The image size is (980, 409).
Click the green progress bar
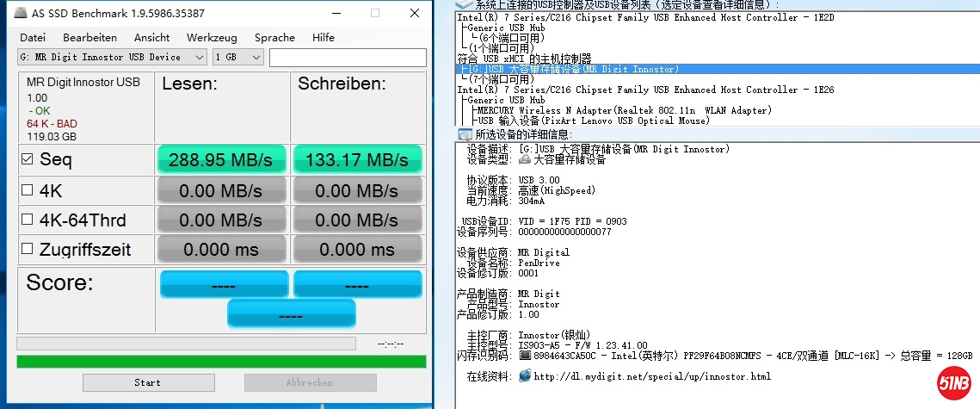coord(221,362)
